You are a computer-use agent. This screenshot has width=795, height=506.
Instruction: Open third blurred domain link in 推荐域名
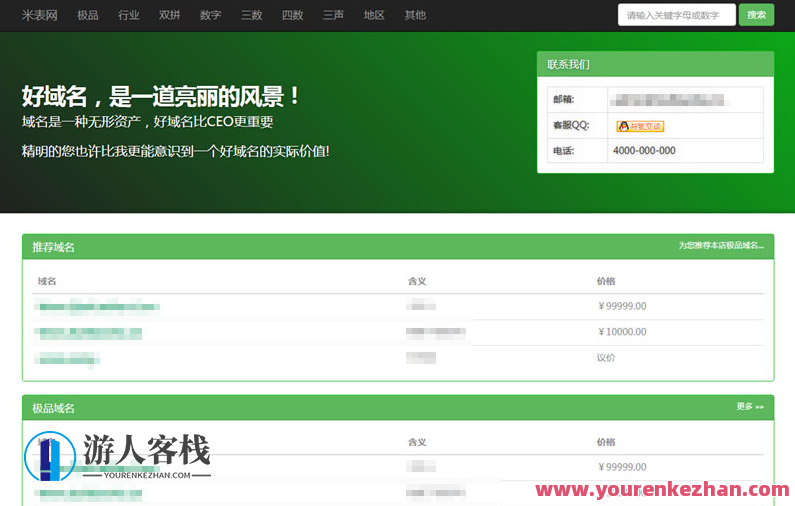coord(67,359)
